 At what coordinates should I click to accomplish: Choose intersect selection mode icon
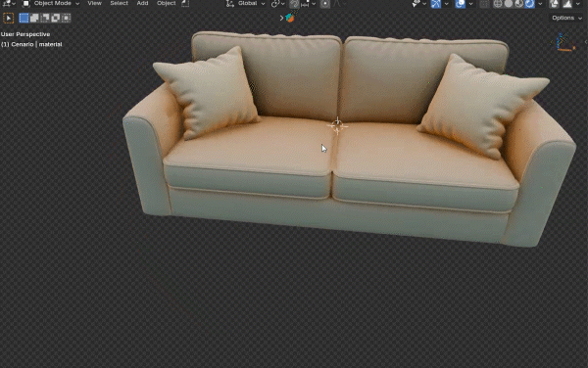pos(66,18)
